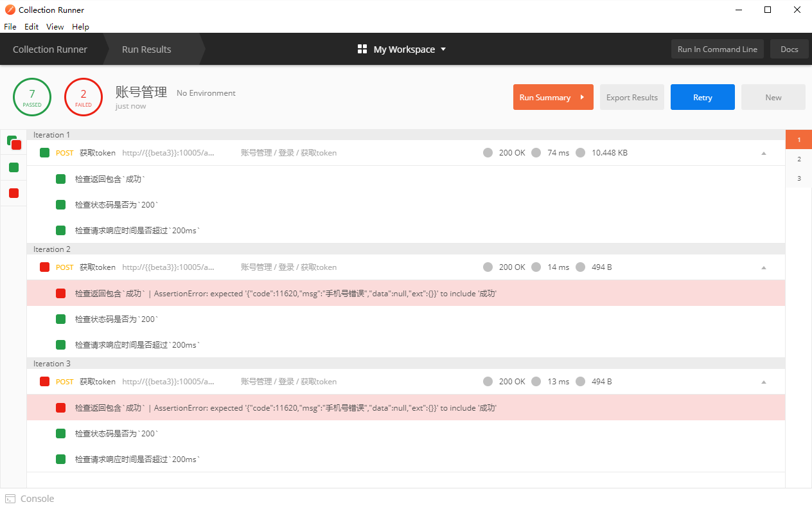Click red status square of Iteration 2 request
812x509 pixels.
[44, 267]
